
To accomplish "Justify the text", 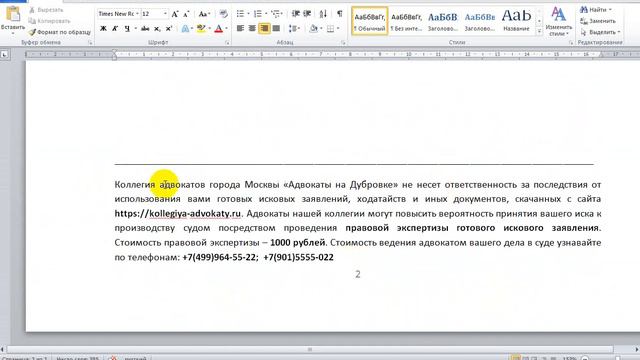I will (x=276, y=29).
